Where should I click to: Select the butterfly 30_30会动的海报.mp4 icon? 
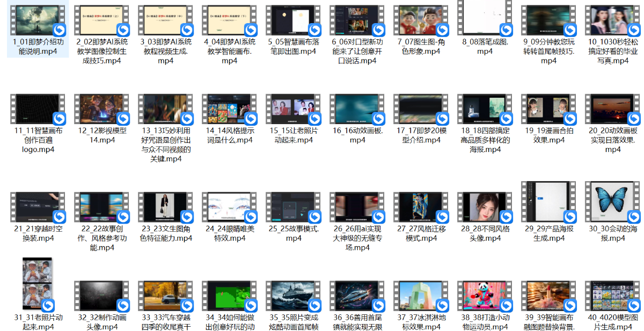[612, 202]
